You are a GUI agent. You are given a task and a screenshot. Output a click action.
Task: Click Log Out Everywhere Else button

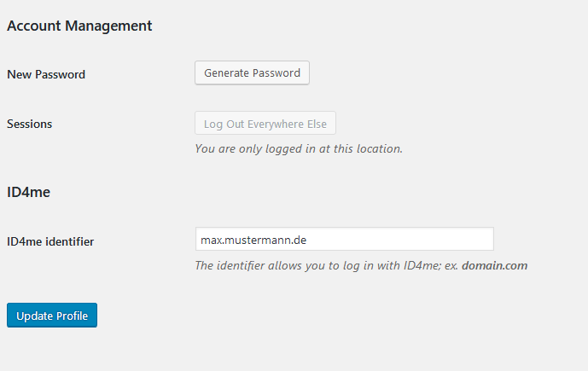point(265,123)
